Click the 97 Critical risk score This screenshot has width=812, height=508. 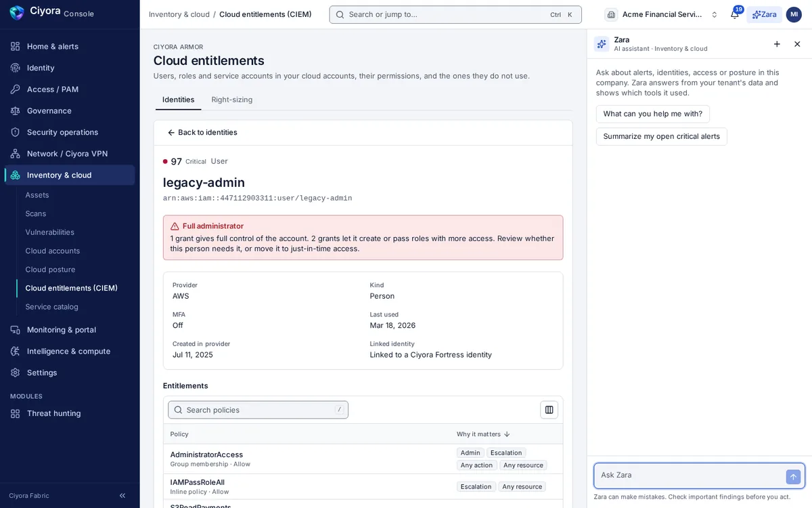pos(184,161)
